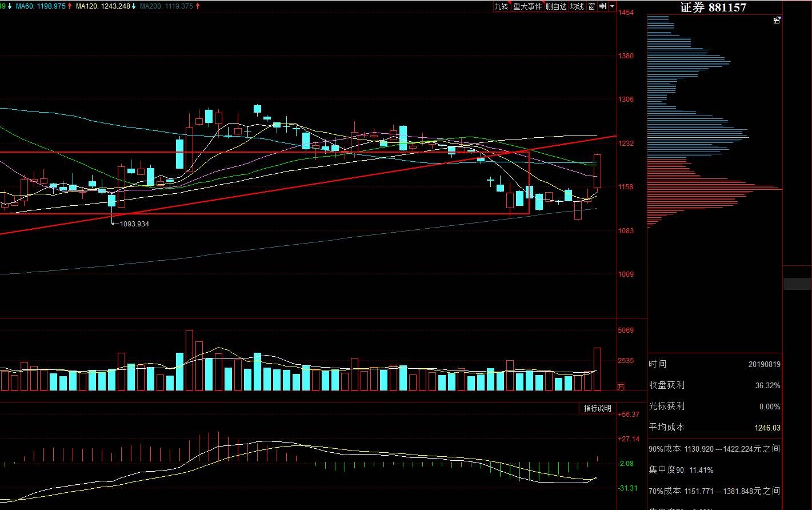Click the date value 20190819
Screen dimensions: 812x510
(764, 364)
